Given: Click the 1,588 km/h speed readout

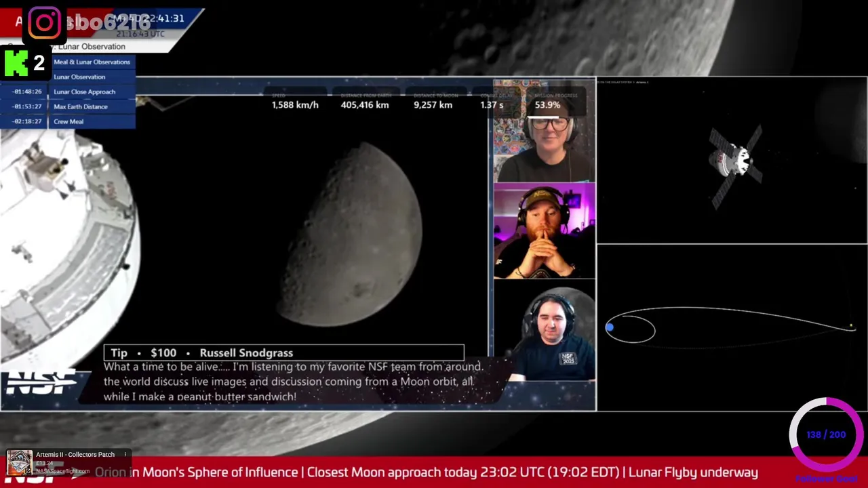Looking at the screenshot, I should (295, 105).
